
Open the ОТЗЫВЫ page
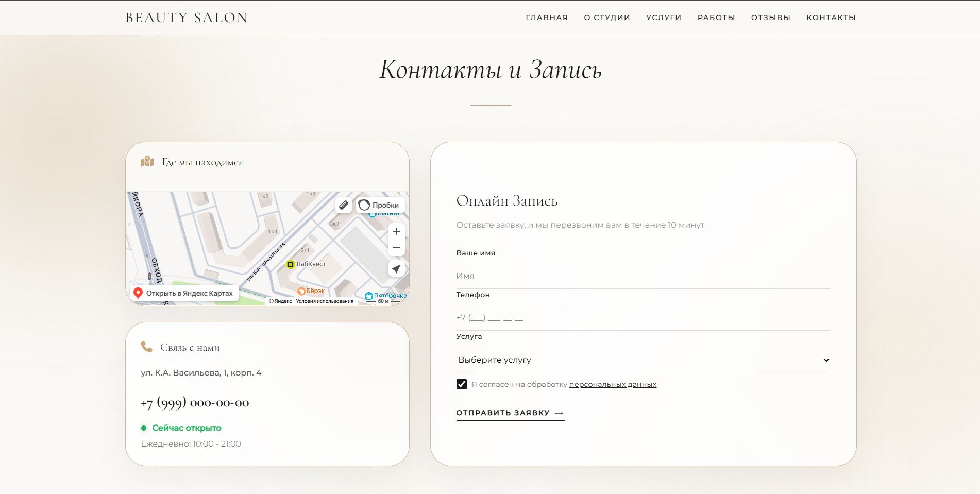coord(770,17)
